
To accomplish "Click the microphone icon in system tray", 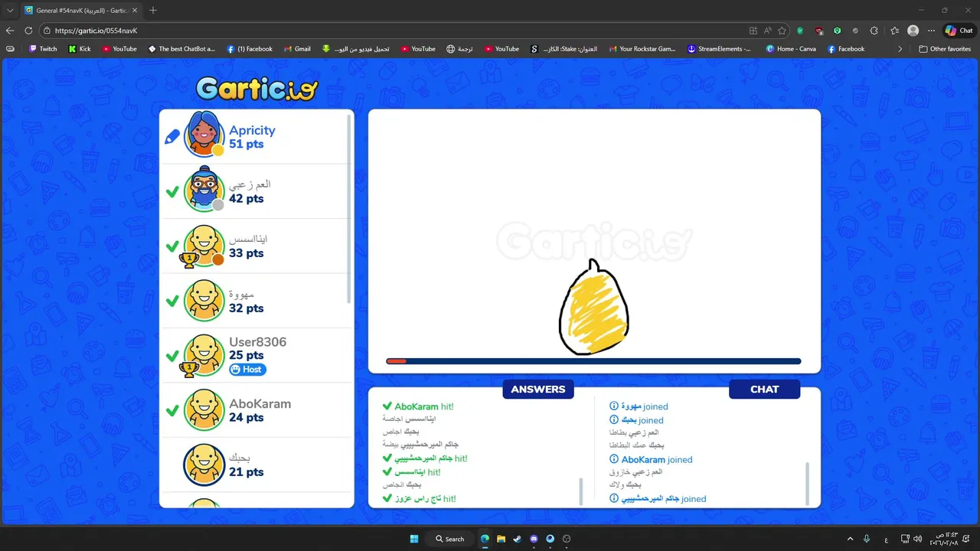I will (x=867, y=539).
